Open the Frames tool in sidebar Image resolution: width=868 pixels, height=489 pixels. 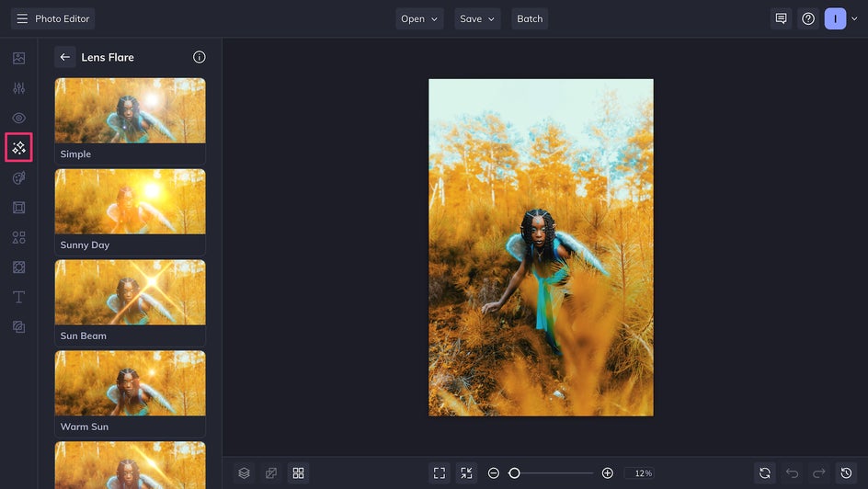tap(18, 208)
